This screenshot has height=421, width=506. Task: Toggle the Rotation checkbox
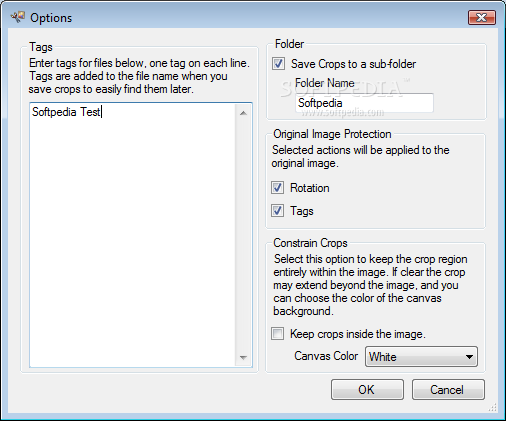pos(277,188)
